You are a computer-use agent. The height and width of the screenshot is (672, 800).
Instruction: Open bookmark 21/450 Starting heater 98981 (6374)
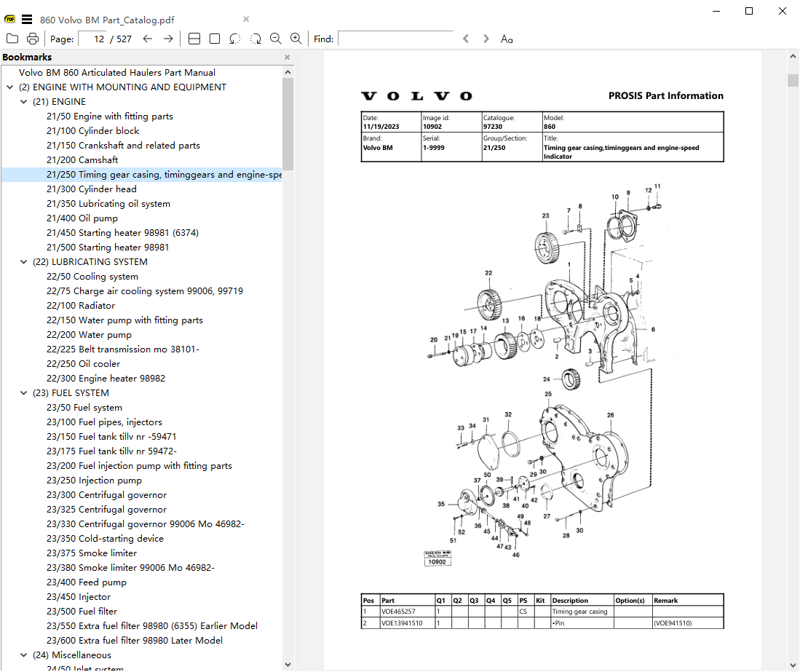click(x=122, y=233)
